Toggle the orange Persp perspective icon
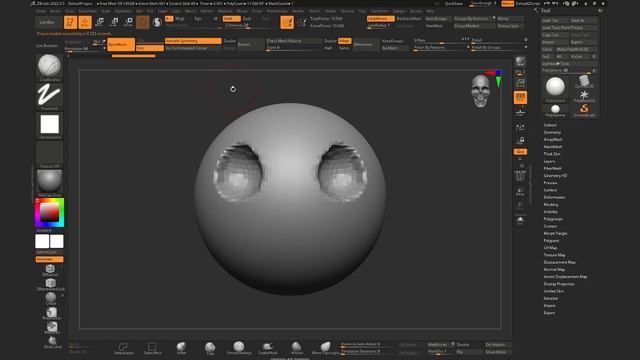Image resolution: width=640 pixels, height=360 pixels. point(520,97)
